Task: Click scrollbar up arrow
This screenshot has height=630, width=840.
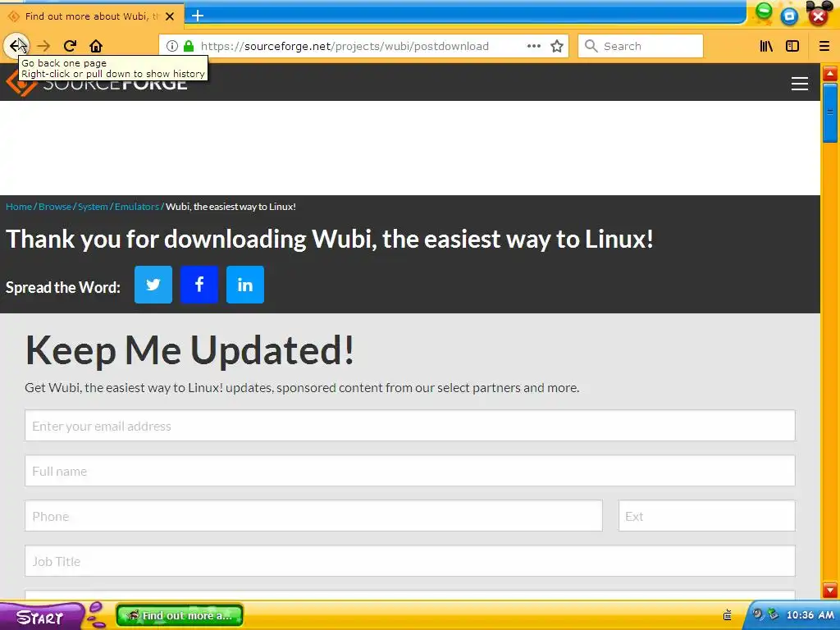Action: pos(830,73)
